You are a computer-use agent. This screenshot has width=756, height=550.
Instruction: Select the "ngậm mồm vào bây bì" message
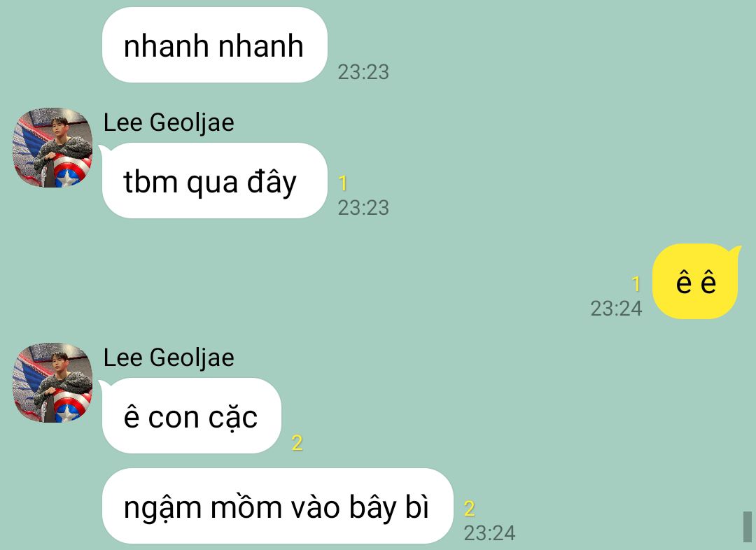click(x=278, y=506)
